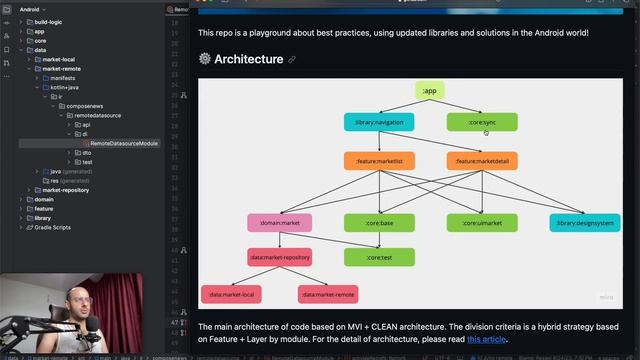Click the :library:designsystem diagram box
Screen dimensions: 640x360
[585, 223]
